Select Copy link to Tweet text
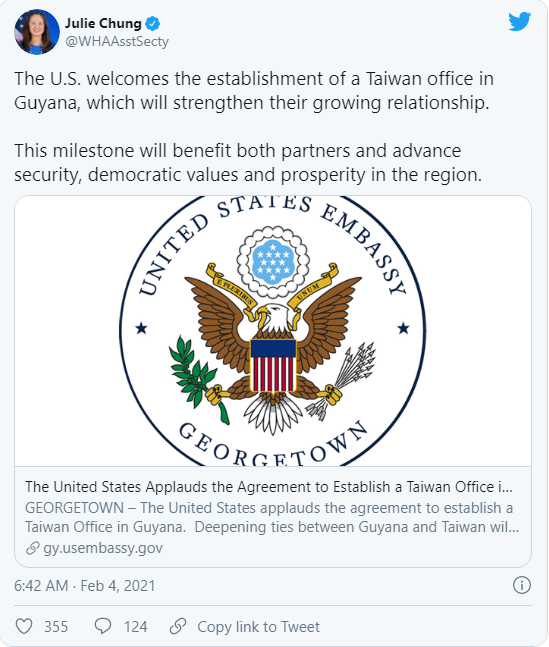Screen dimensions: 549x647 click(258, 627)
